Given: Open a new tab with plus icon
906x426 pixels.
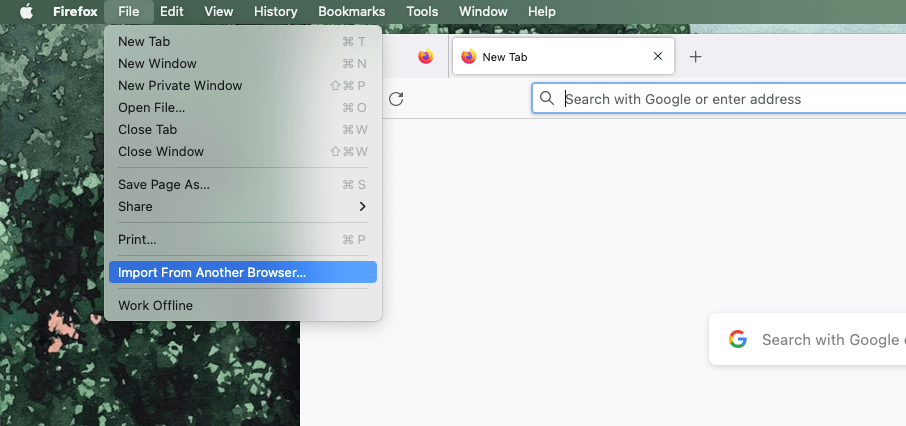Looking at the screenshot, I should [x=696, y=57].
